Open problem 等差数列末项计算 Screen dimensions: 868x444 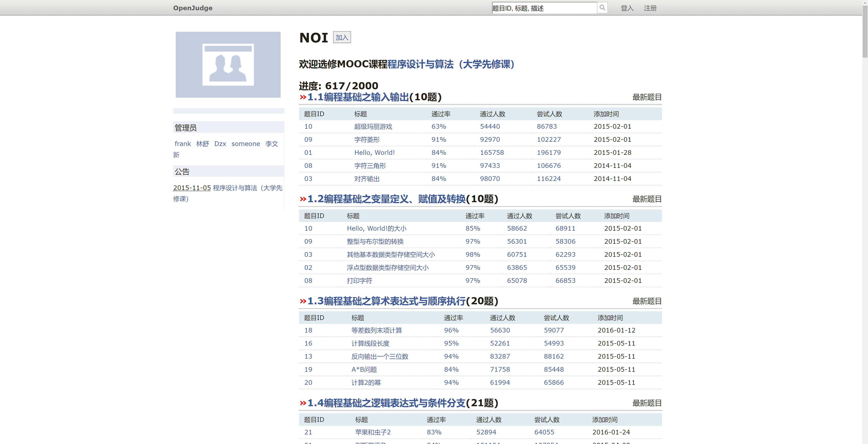click(376, 330)
